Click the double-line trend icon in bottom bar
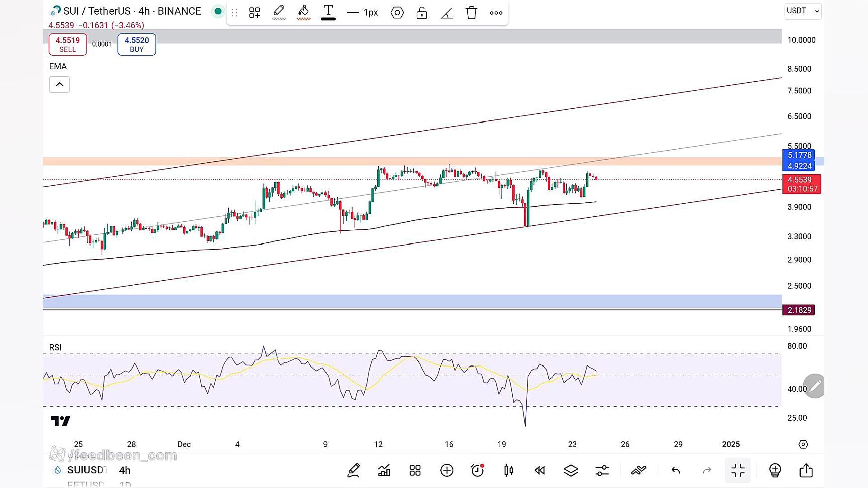The width and height of the screenshot is (868, 488). pyautogui.click(x=638, y=470)
